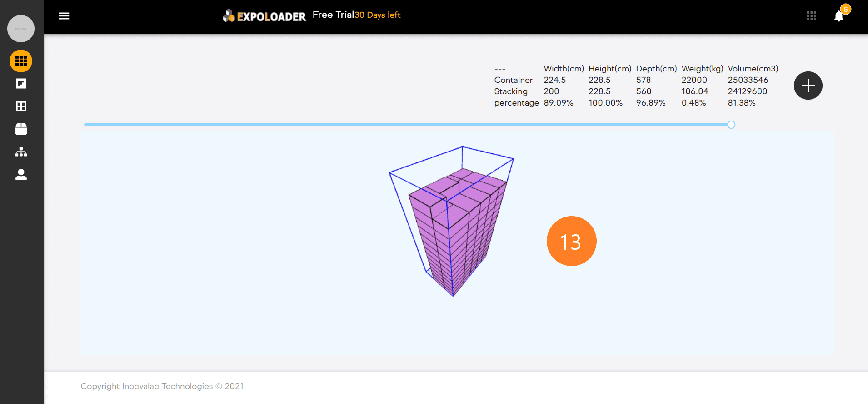Select the orange grid dashboard icon
The width and height of the screenshot is (868, 404).
click(x=21, y=61)
